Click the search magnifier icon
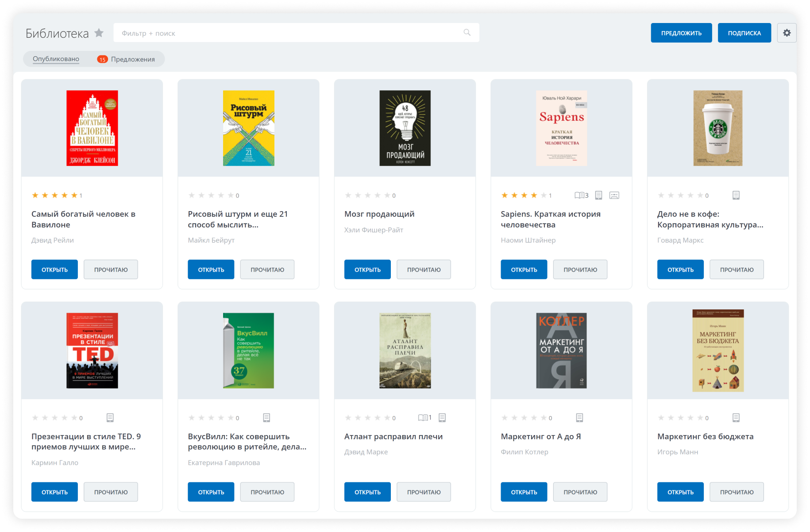 pos(467,33)
